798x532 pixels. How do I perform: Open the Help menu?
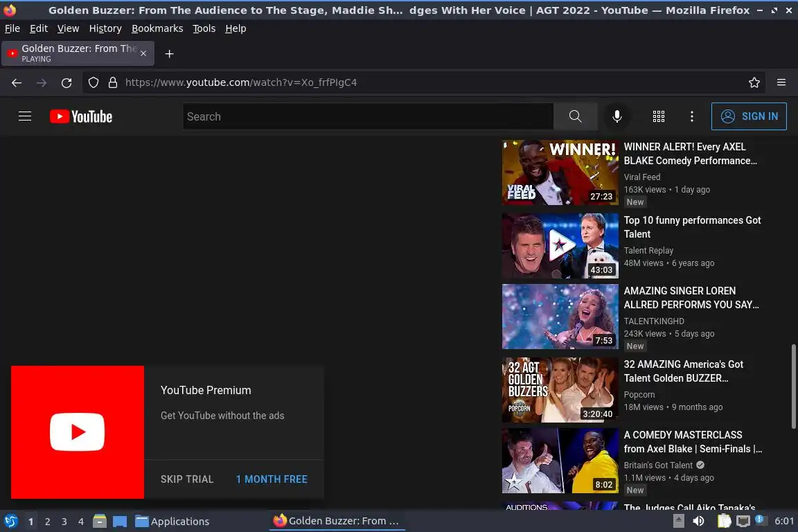(x=236, y=28)
